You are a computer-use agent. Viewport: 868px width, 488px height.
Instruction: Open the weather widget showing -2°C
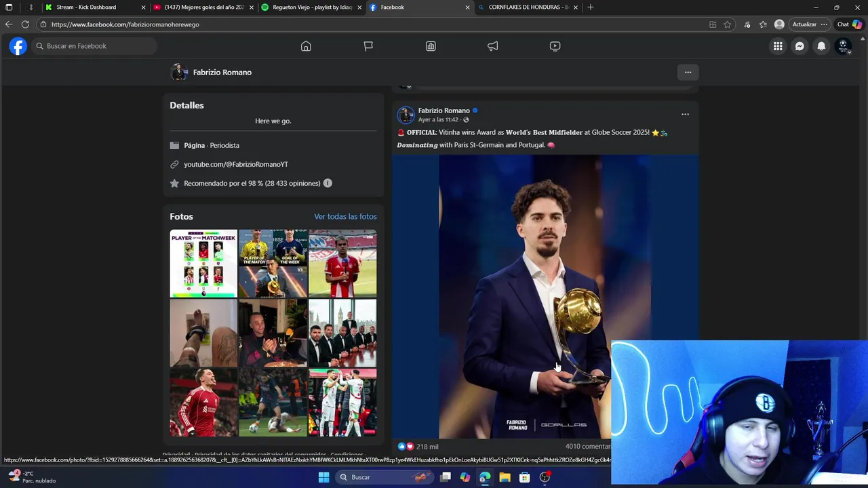pyautogui.click(x=32, y=477)
